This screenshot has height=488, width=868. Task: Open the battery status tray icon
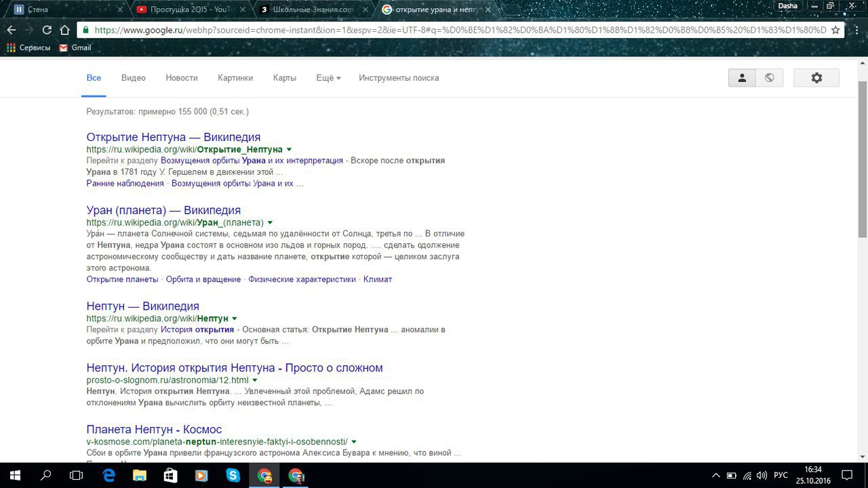pyautogui.click(x=731, y=475)
